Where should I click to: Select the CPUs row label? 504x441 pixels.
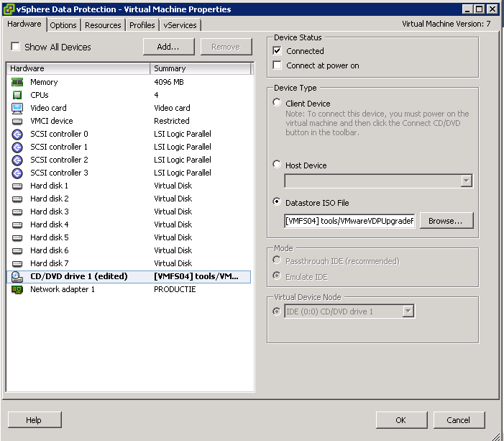40,95
